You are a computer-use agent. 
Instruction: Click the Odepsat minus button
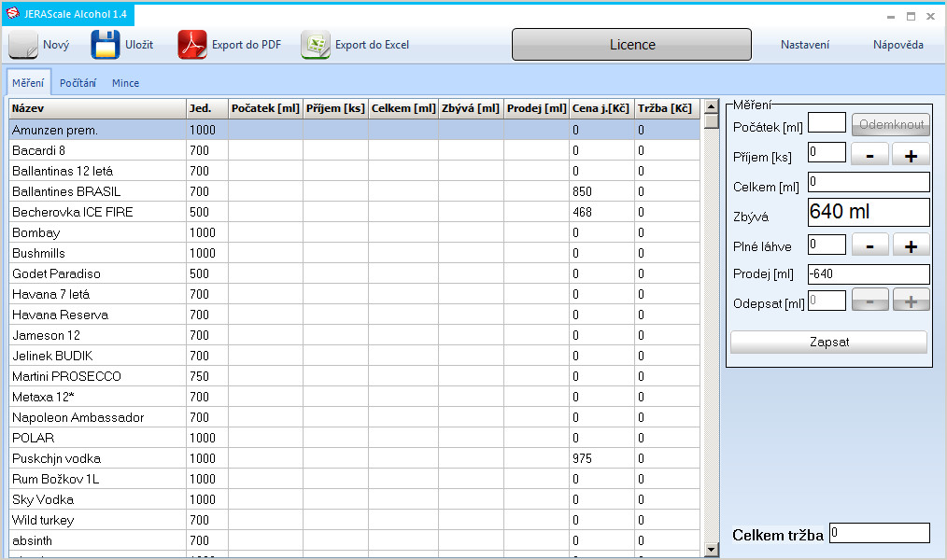869,300
